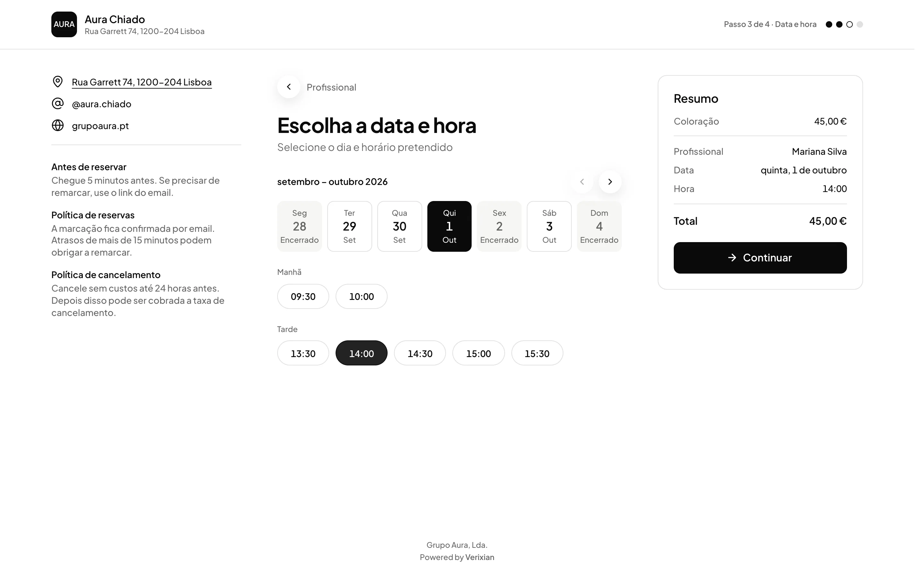
Task: Show previous week with left chevron
Action: click(x=582, y=181)
